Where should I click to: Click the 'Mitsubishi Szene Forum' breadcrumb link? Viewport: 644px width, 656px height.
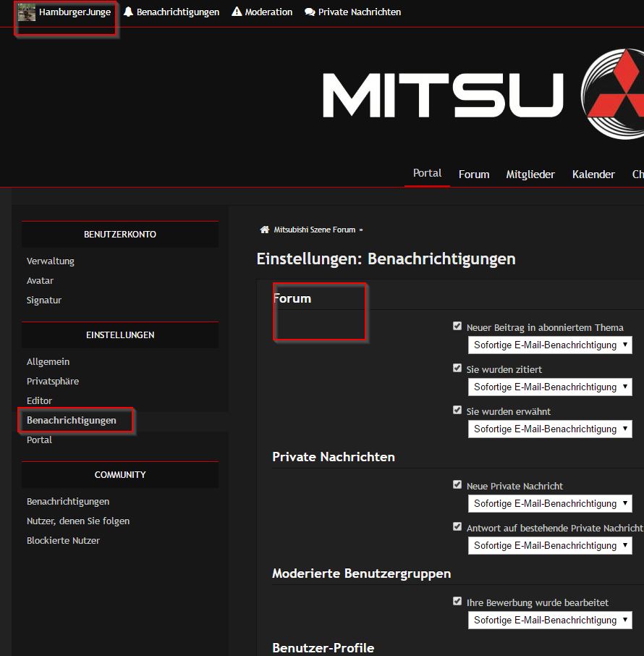tap(315, 230)
